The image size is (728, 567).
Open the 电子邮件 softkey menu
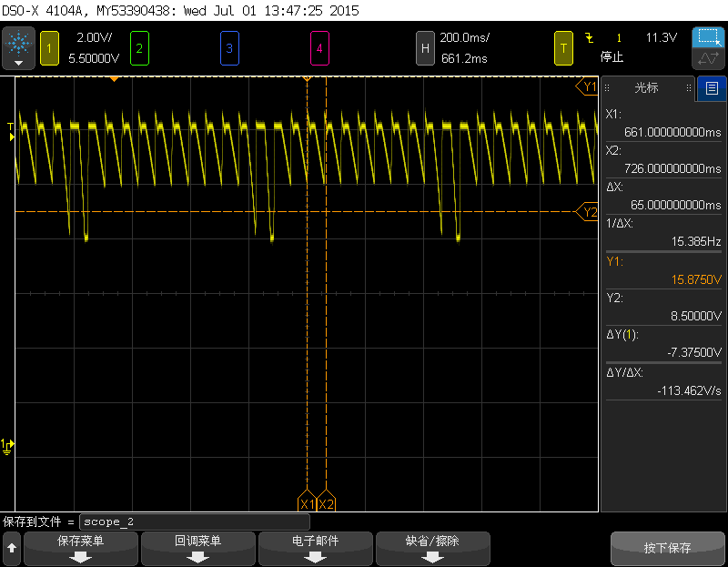pyautogui.click(x=316, y=549)
